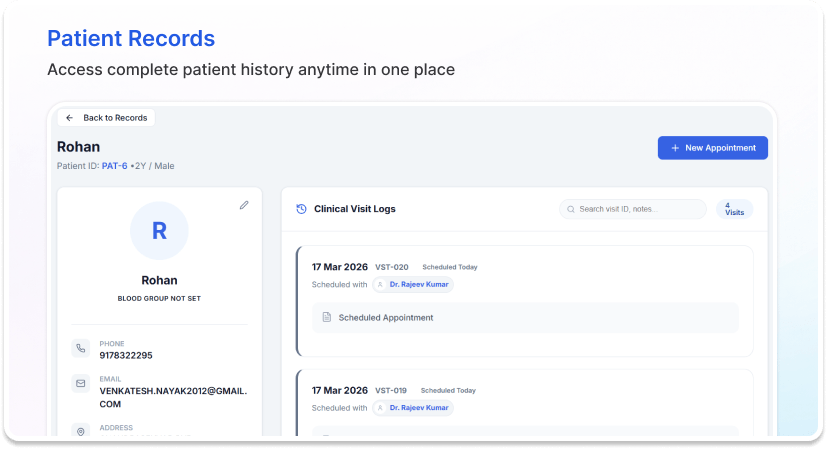Click the phone number 9178322295
The image size is (827, 449).
coord(126,355)
